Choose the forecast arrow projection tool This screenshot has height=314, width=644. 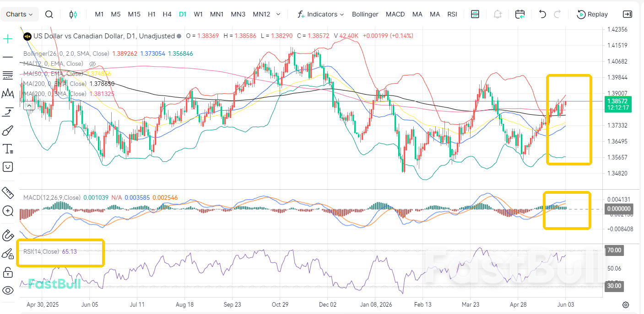click(8, 112)
